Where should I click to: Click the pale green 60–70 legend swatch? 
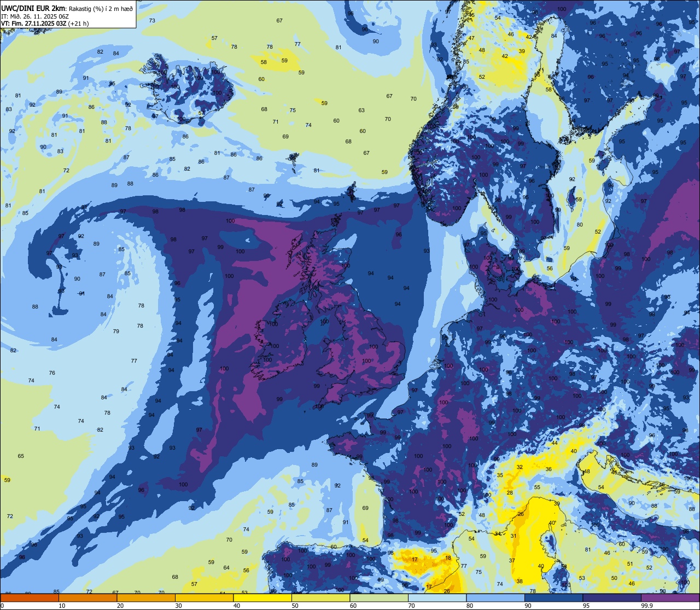click(x=379, y=597)
